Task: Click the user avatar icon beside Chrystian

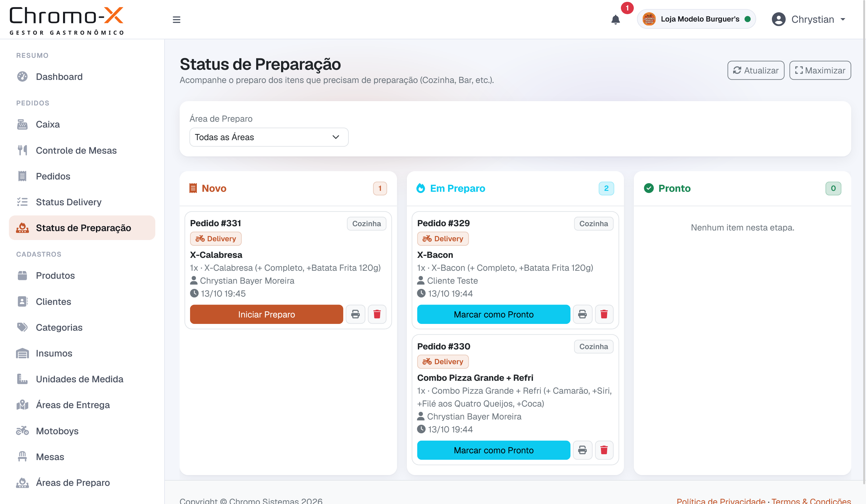Action: tap(778, 19)
